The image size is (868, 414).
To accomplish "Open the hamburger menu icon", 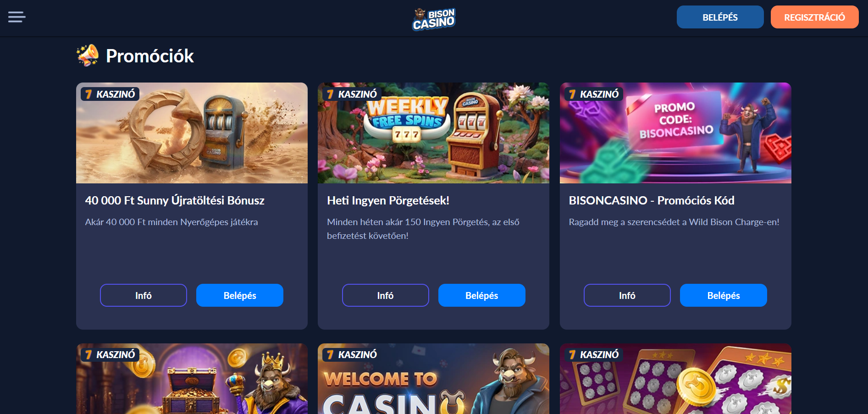I will point(17,17).
